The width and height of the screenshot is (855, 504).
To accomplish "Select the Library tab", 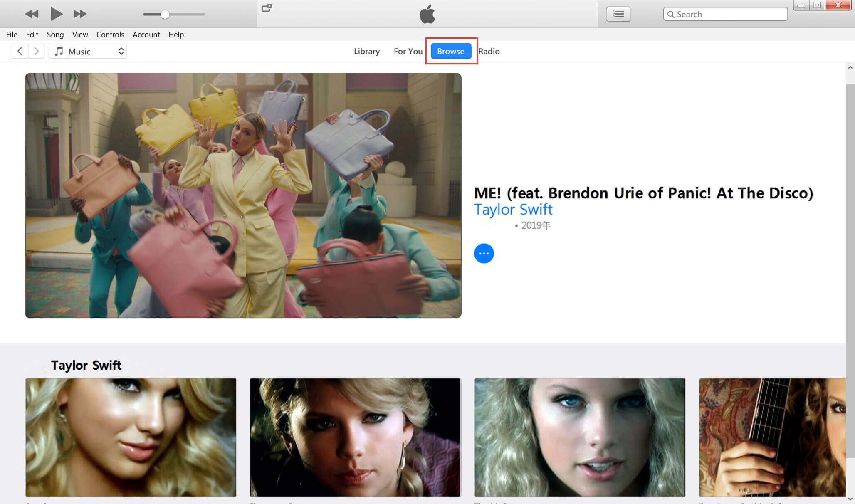I will (367, 51).
